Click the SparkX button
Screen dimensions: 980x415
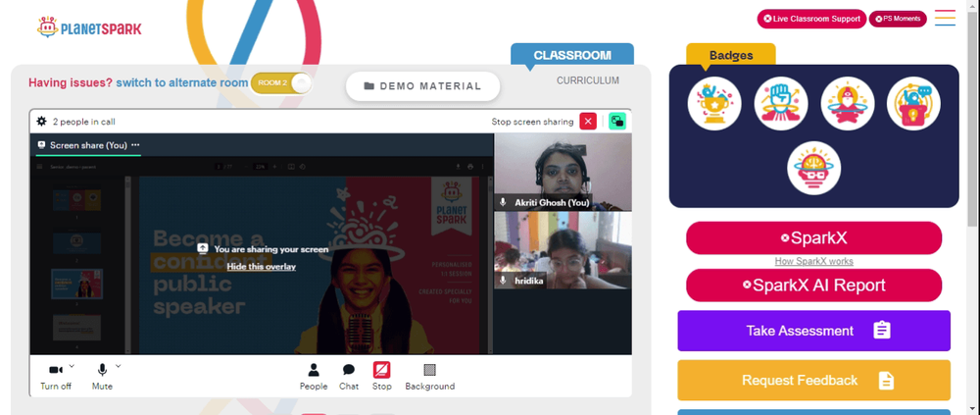(x=813, y=237)
